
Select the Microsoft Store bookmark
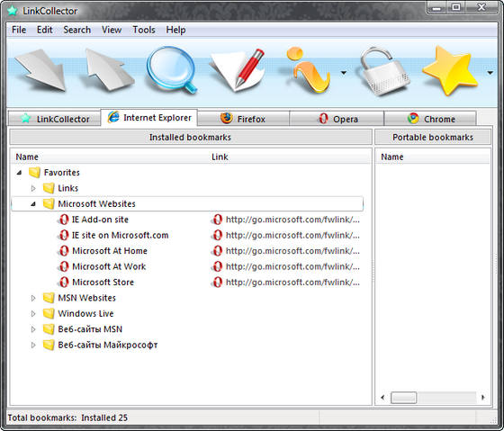[103, 283]
